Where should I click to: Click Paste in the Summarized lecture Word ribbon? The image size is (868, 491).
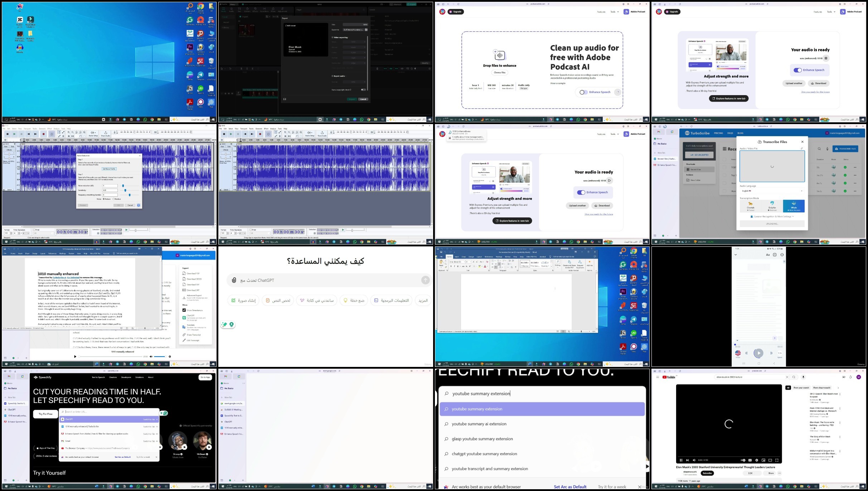(x=441, y=263)
